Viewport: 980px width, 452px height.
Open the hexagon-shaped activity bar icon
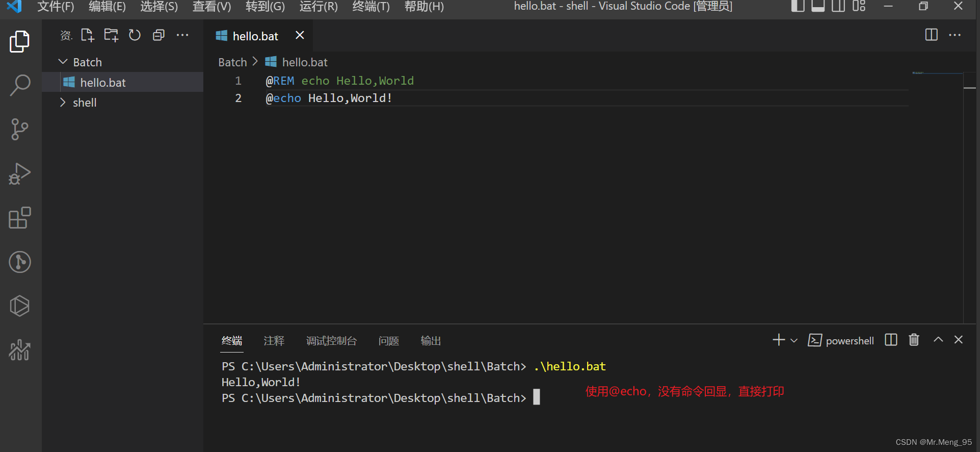pyautogui.click(x=20, y=306)
